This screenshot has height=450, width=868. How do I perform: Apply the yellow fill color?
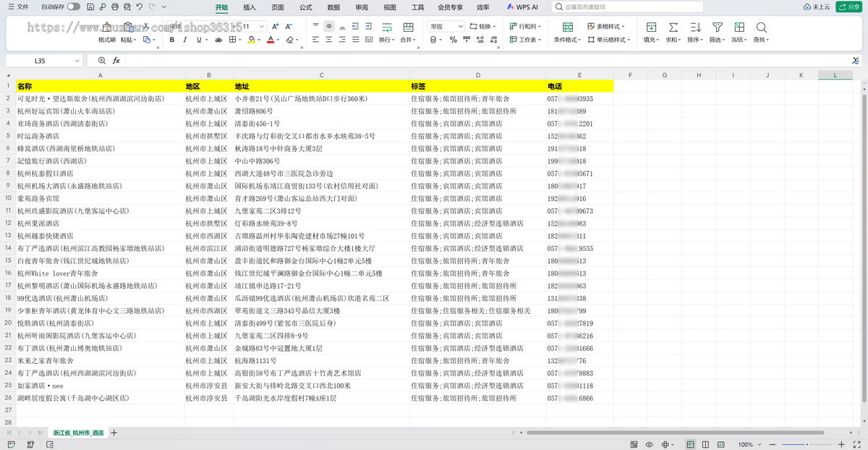pos(250,40)
